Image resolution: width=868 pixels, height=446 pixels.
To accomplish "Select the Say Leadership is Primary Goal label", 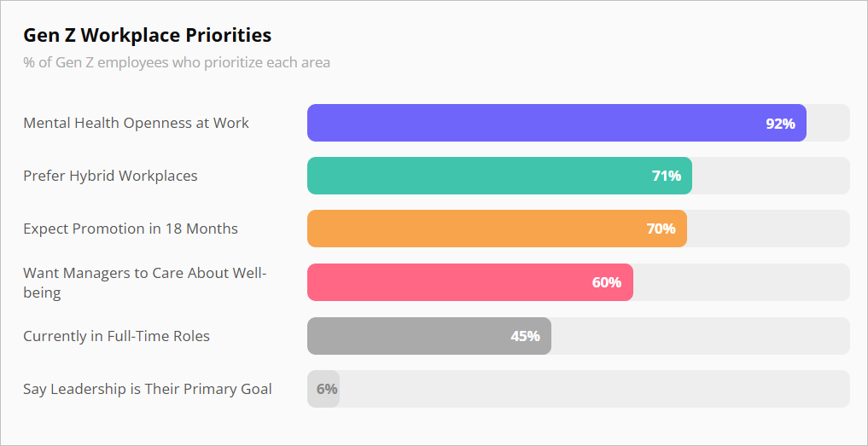I will click(148, 389).
